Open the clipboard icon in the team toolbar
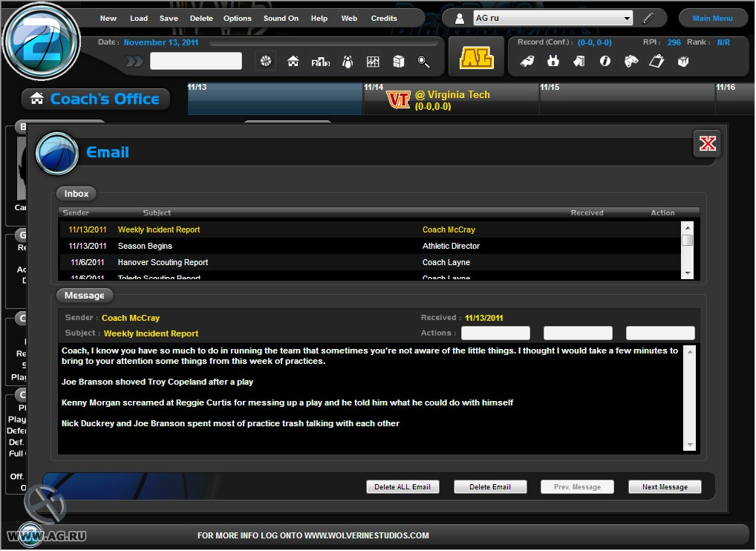This screenshot has height=551, width=756. [x=656, y=61]
